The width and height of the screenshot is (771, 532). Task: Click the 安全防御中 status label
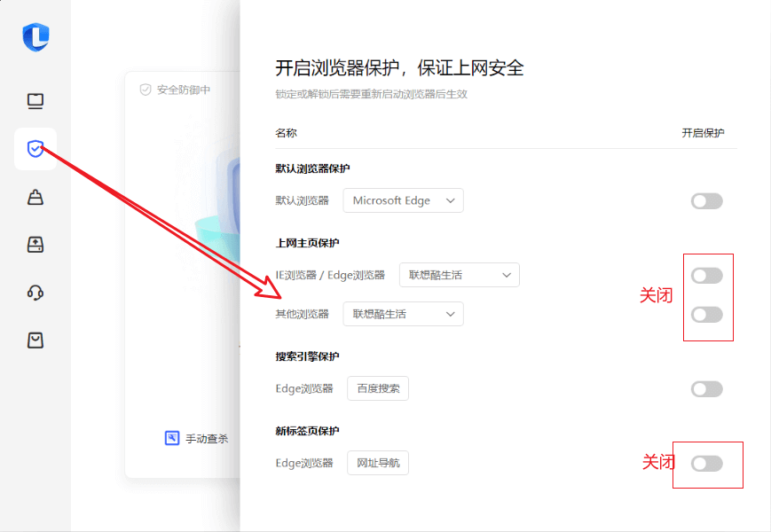(183, 90)
